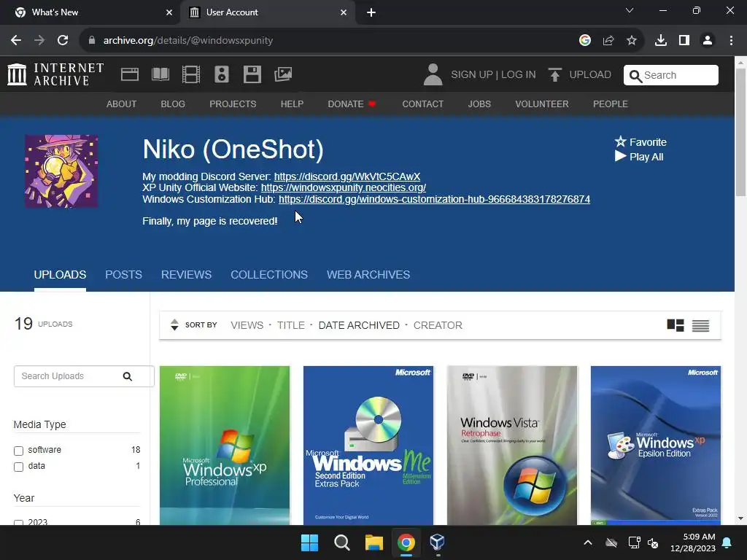The width and height of the screenshot is (747, 560).
Task: Click the Play All triangle icon
Action: coord(620,156)
